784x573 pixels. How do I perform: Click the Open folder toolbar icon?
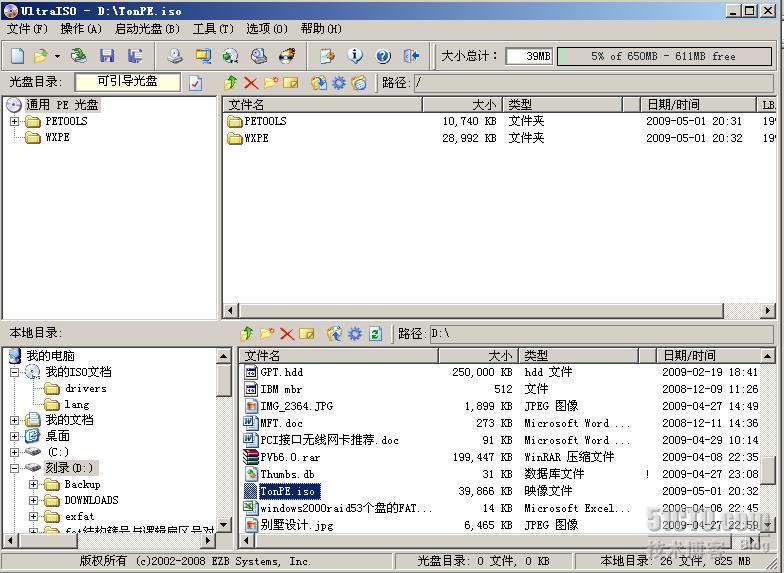[x=40, y=56]
